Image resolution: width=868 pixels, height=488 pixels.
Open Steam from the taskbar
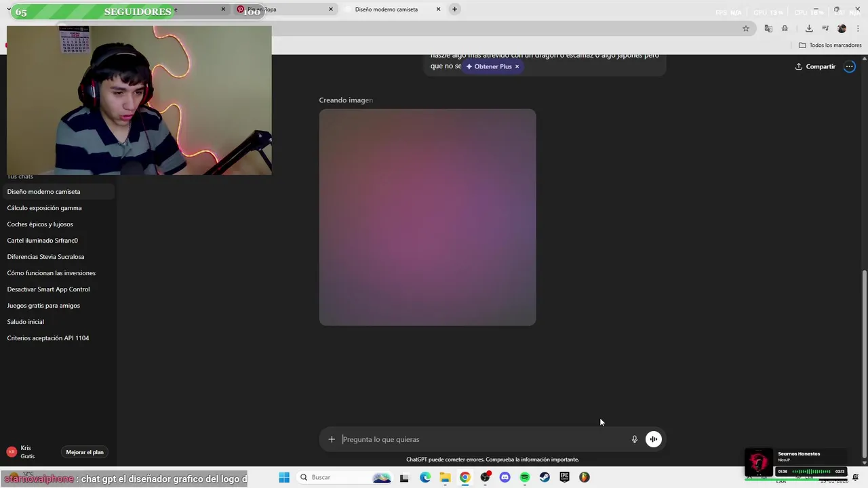click(x=545, y=477)
